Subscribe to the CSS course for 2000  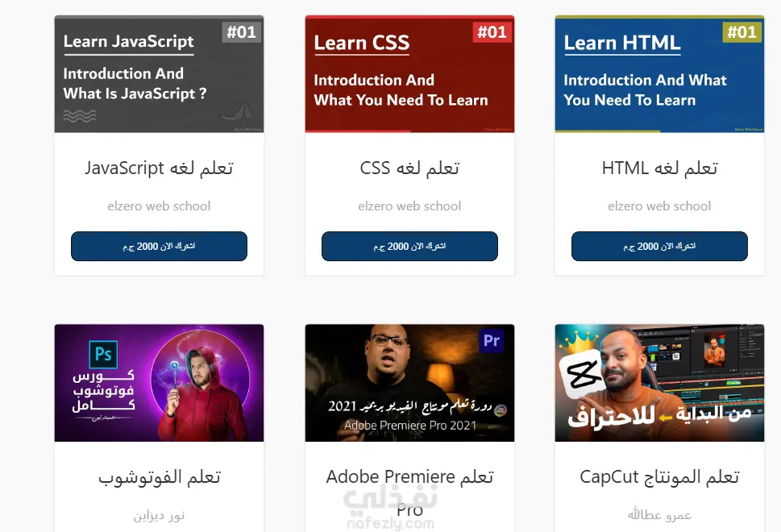tap(409, 246)
